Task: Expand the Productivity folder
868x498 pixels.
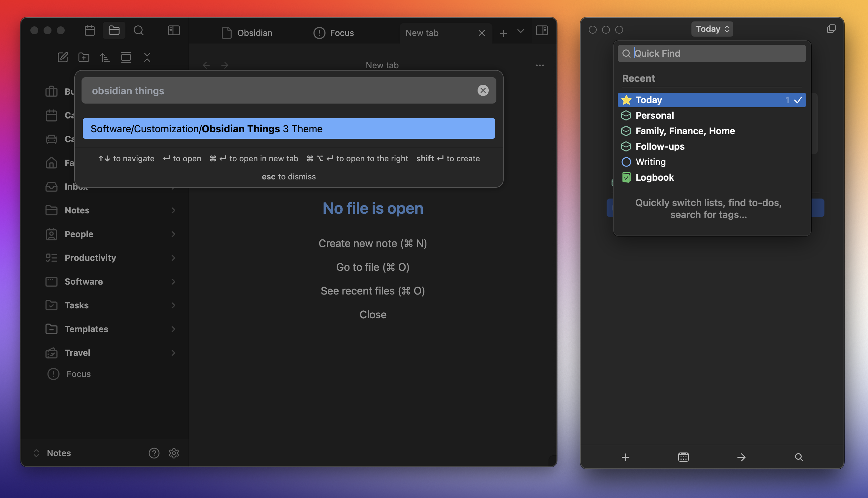Action: click(x=173, y=258)
